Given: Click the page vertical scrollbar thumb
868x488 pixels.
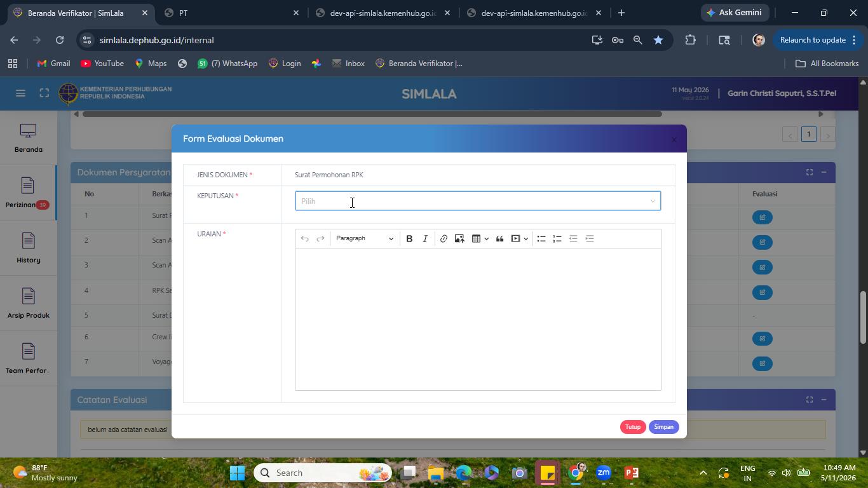Looking at the screenshot, I should (863, 317).
